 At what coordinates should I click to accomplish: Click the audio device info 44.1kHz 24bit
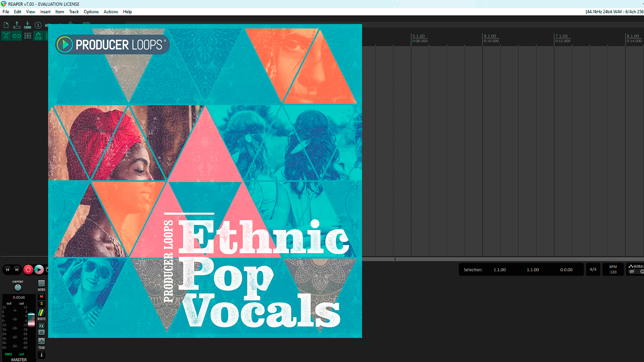click(615, 12)
